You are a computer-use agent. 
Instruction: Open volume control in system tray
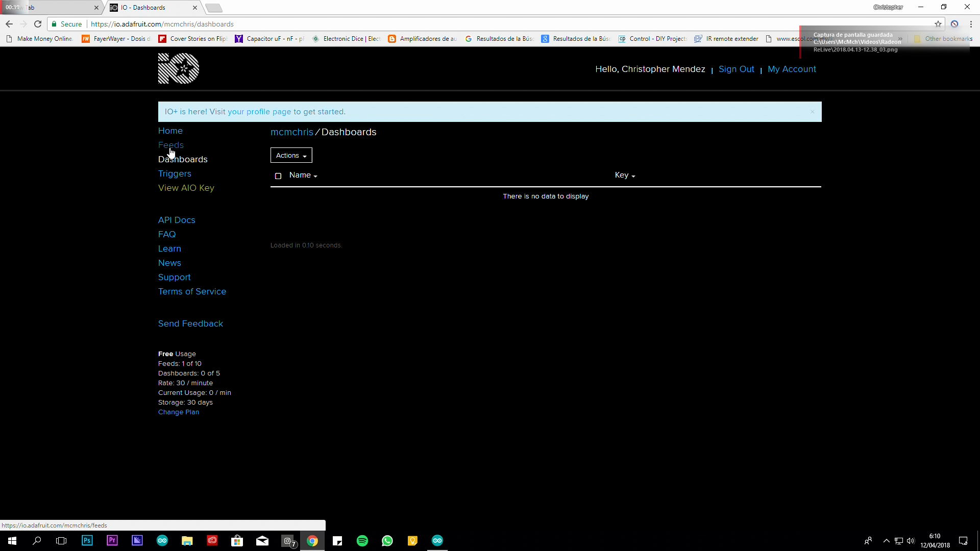click(911, 541)
